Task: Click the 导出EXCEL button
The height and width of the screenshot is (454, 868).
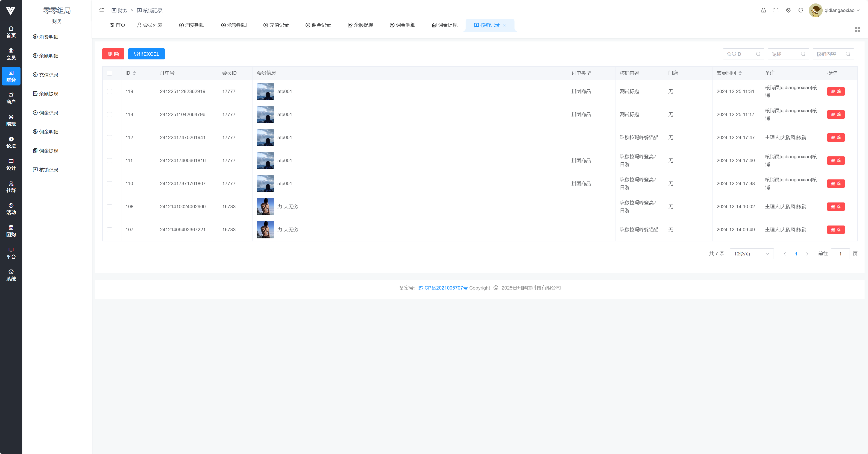Action: tap(146, 54)
